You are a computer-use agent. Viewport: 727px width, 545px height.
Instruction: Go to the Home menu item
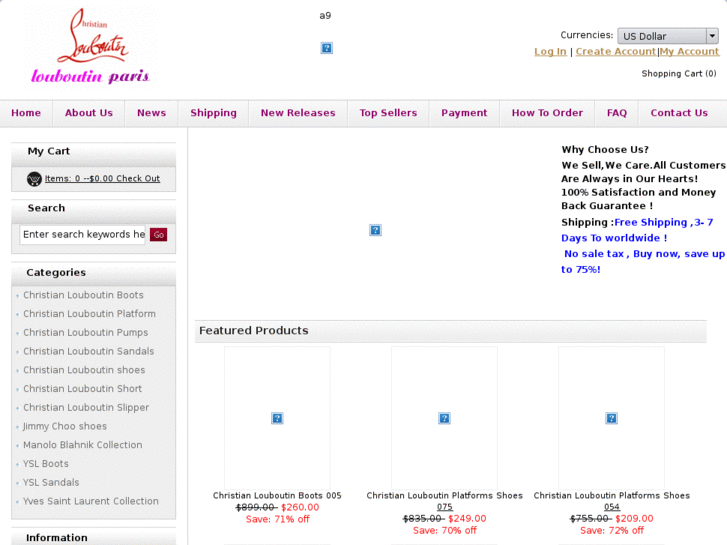(x=26, y=113)
